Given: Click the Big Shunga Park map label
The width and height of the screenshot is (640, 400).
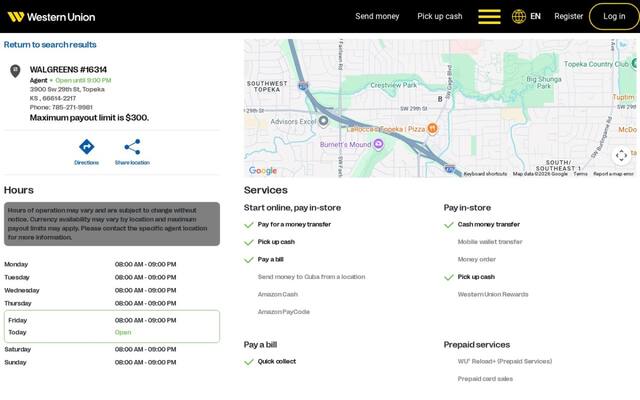Looking at the screenshot, I should click(544, 82).
